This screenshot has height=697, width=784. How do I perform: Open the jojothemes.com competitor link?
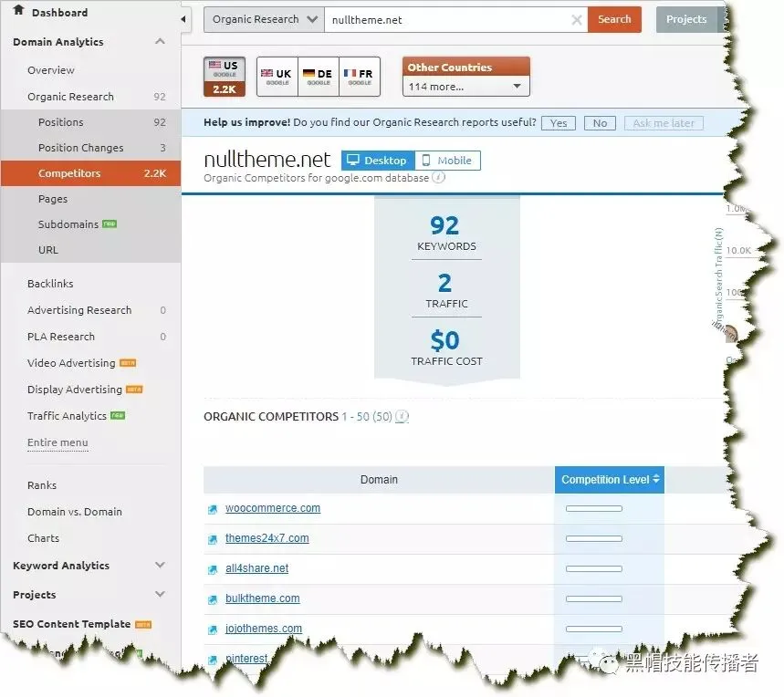tap(264, 628)
